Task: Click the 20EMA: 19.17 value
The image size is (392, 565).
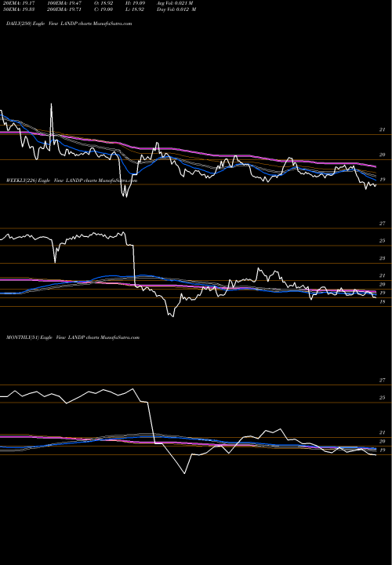Action: tap(20, 3)
